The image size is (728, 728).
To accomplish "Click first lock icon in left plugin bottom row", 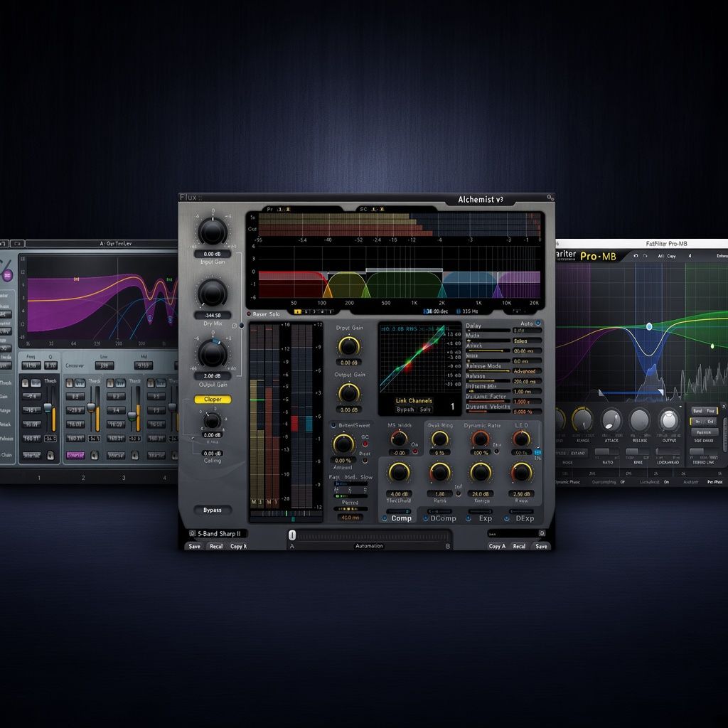I will [50, 456].
